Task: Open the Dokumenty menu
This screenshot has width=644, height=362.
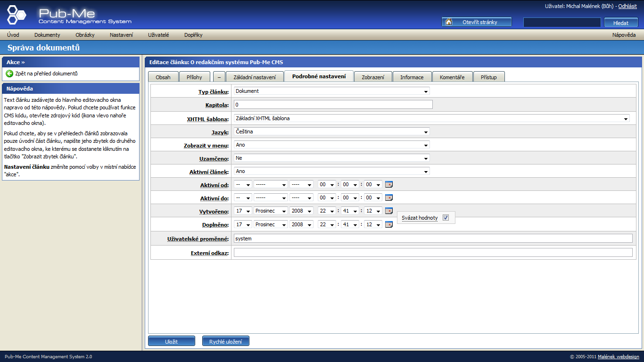Action: pos(47,35)
